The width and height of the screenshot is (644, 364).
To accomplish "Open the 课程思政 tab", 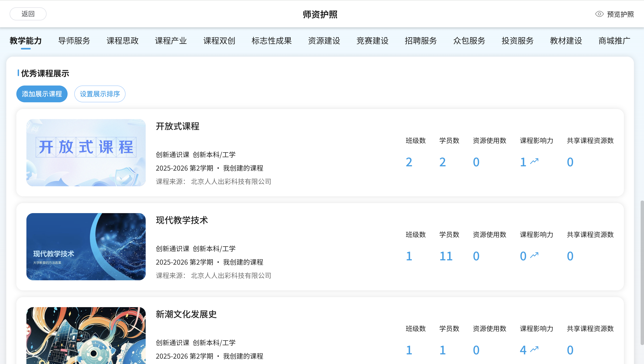I will (122, 41).
